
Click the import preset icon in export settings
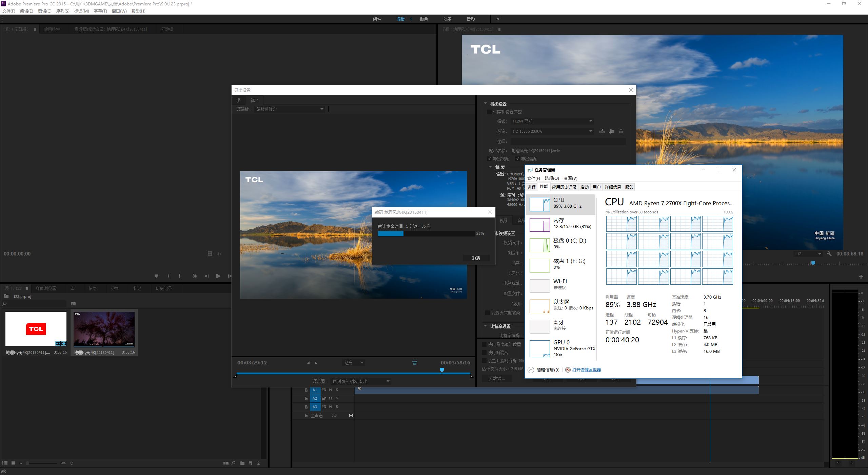click(611, 131)
